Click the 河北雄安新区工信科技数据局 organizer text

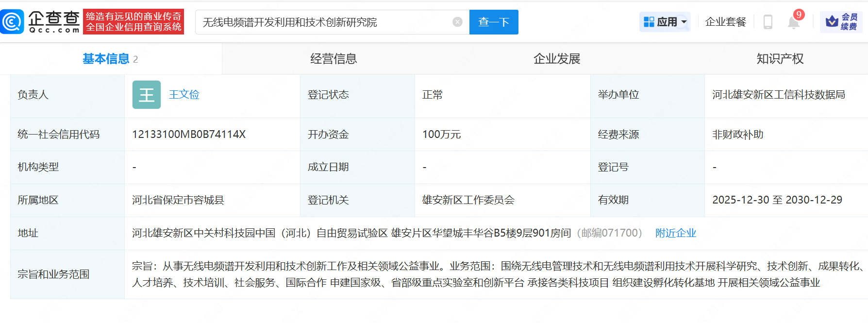[778, 95]
